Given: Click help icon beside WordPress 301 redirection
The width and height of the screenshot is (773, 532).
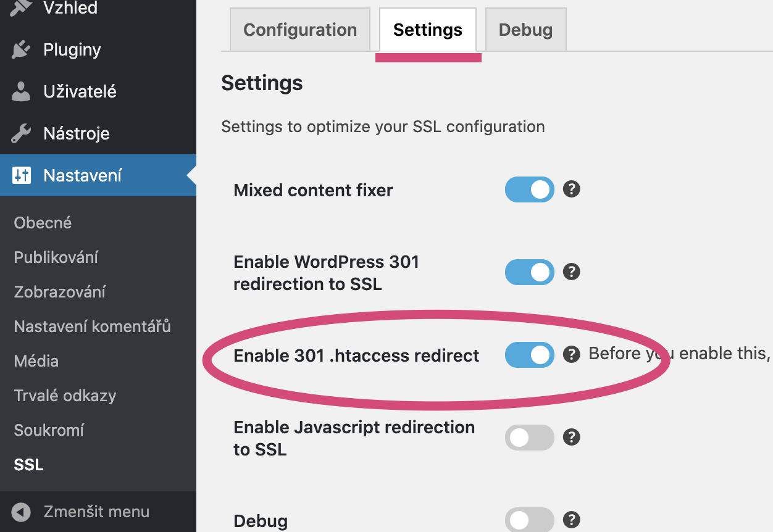Looking at the screenshot, I should [x=572, y=272].
